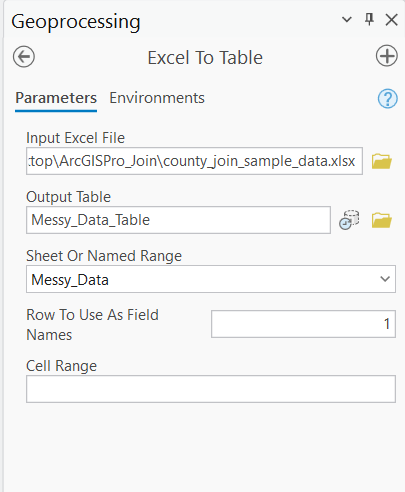This screenshot has width=405, height=492.
Task: Open the Geoprocessing pane options chevron
Action: tap(347, 20)
